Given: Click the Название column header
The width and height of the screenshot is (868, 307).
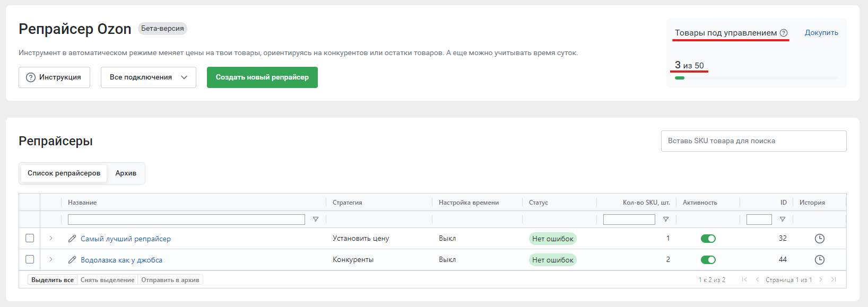Looking at the screenshot, I should pos(82,203).
